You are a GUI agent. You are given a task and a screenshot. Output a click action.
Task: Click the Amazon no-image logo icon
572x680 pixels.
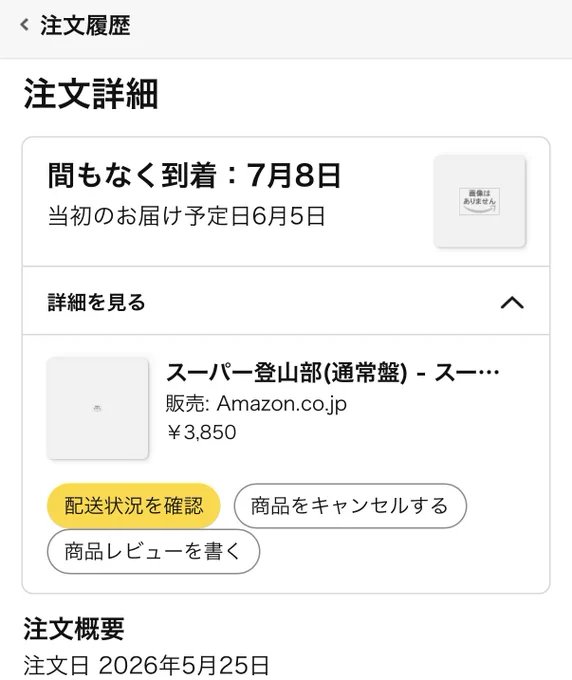click(480, 201)
